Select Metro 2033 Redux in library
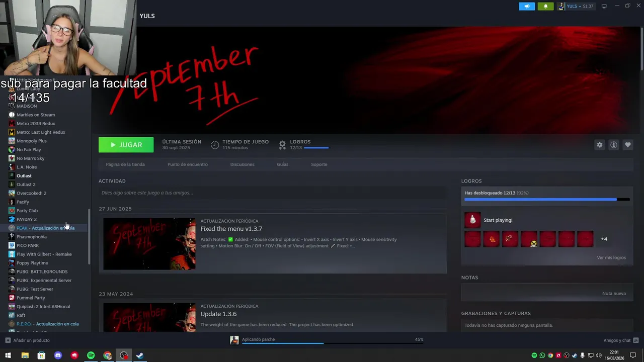Image resolution: width=644 pixels, height=362 pixels. pos(35,123)
